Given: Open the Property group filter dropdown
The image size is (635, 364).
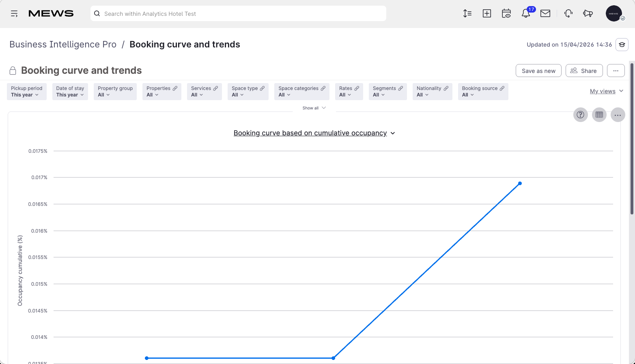Looking at the screenshot, I should 115,92.
